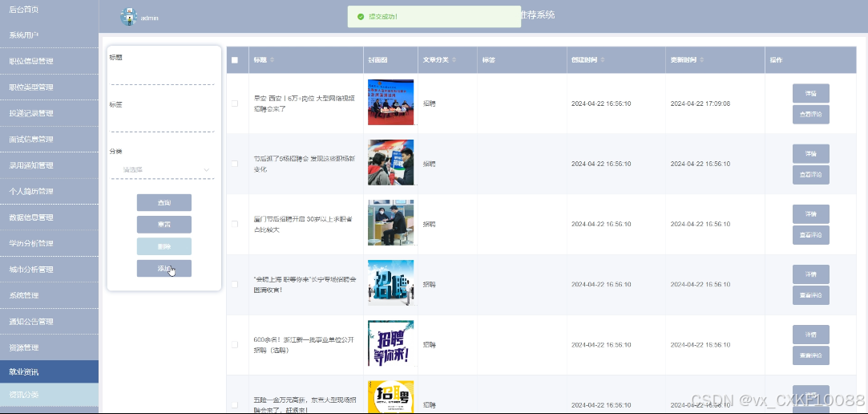The image size is (868, 414).
Task: Open the admin avatar icon
Action: [x=128, y=17]
